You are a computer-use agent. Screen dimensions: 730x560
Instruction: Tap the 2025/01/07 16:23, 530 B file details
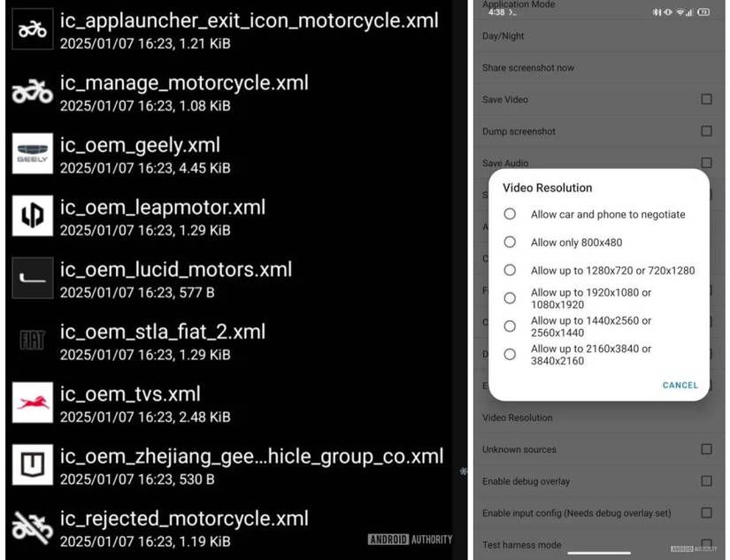137,479
